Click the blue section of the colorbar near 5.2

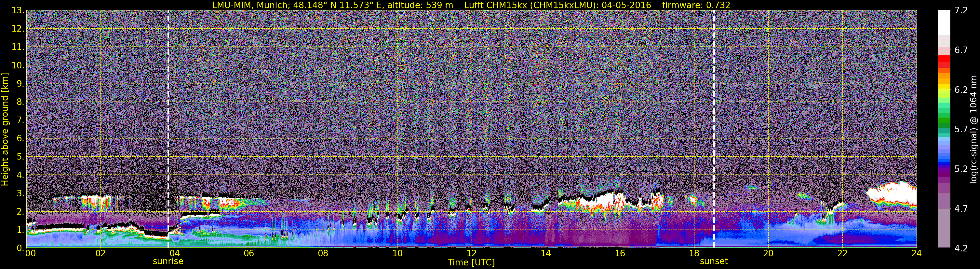pos(944,164)
